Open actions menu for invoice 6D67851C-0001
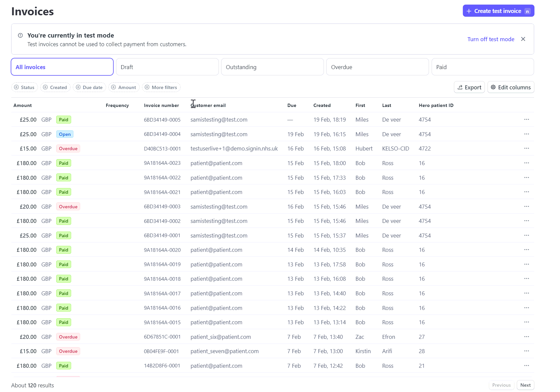Image resolution: width=560 pixels, height=392 pixels. (526, 337)
